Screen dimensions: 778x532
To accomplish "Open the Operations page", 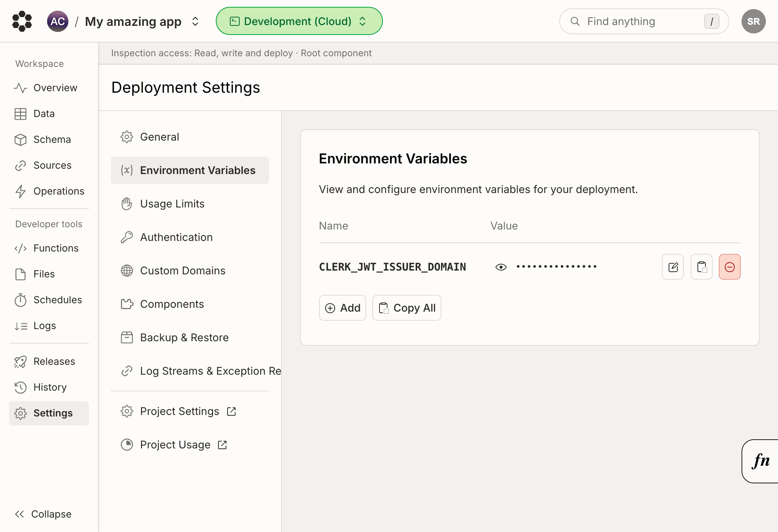I will (x=49, y=191).
